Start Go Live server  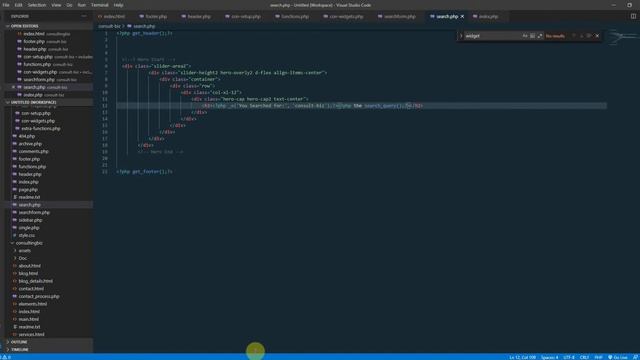tap(618, 357)
